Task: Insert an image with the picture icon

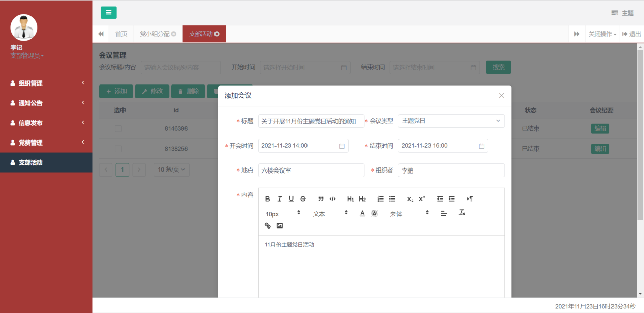Action: [x=279, y=225]
